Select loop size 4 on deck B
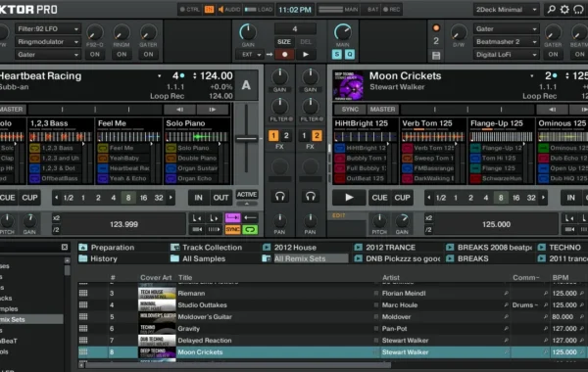 pyautogui.click(x=486, y=198)
